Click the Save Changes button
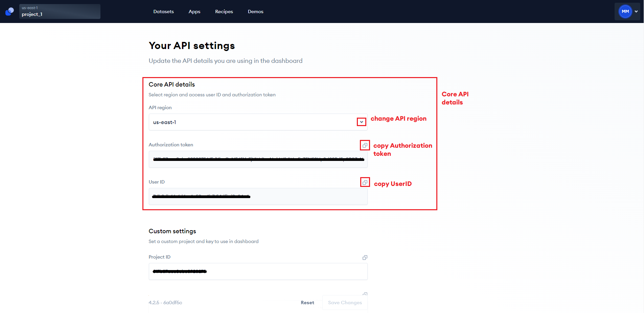Image resolution: width=644 pixels, height=313 pixels. pos(345,303)
